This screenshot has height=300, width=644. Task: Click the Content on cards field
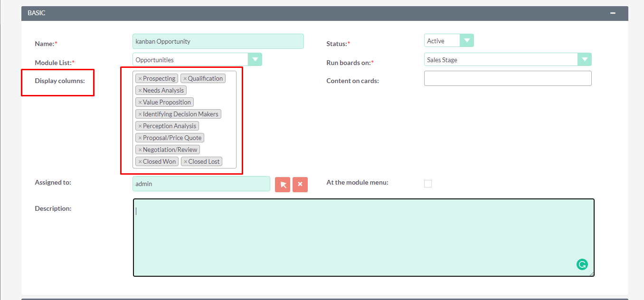click(x=507, y=78)
